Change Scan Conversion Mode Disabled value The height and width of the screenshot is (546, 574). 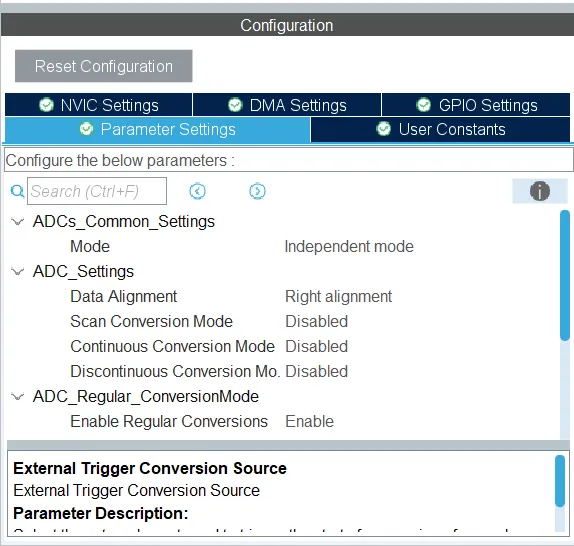pos(316,321)
